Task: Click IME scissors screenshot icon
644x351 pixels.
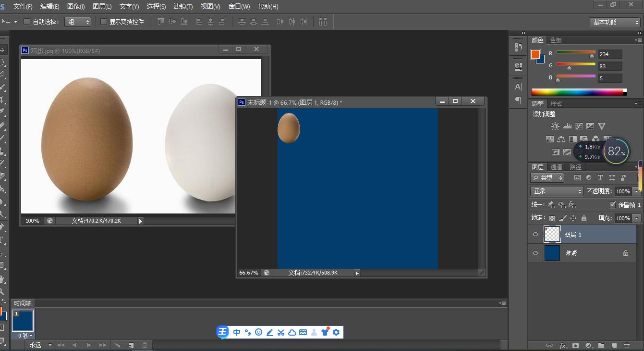Action: [281, 332]
